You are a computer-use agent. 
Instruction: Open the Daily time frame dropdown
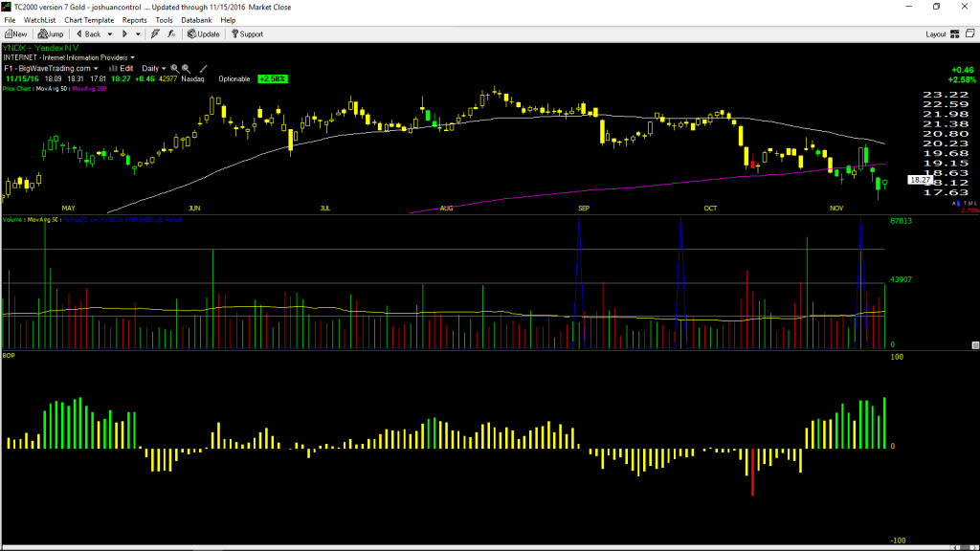(x=154, y=69)
